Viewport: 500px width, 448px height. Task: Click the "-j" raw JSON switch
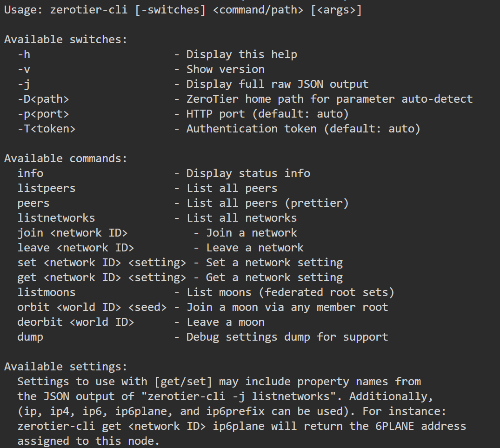click(x=24, y=84)
